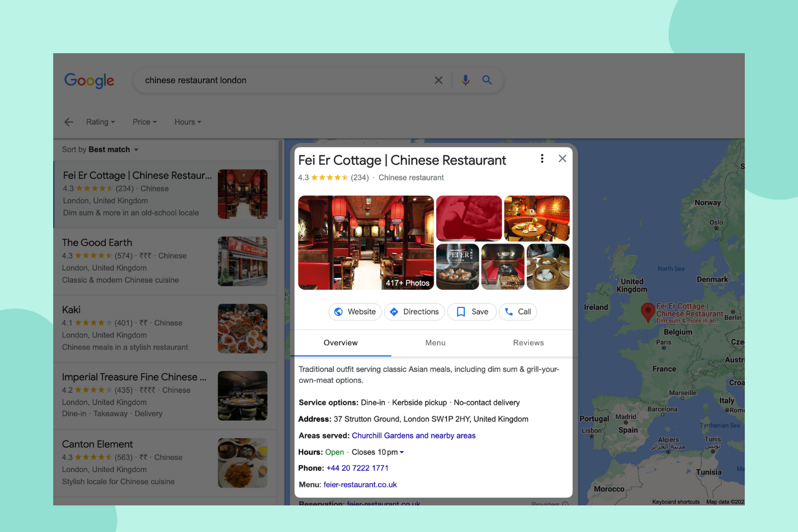Screen dimensions: 798x532
Task: Click in the search input field
Action: (x=282, y=80)
